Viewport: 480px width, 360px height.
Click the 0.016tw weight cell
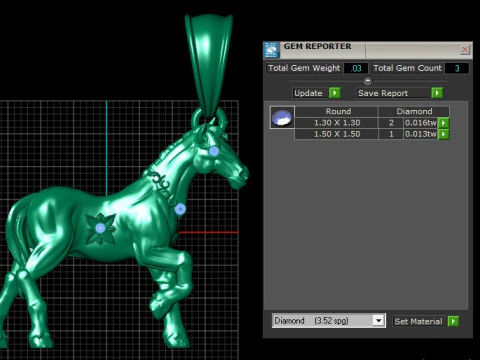420,123
